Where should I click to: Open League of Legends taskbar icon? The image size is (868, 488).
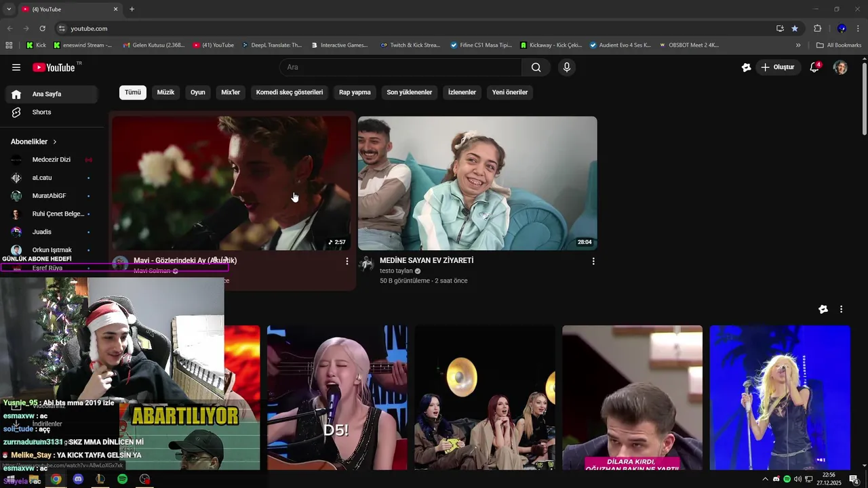click(100, 479)
